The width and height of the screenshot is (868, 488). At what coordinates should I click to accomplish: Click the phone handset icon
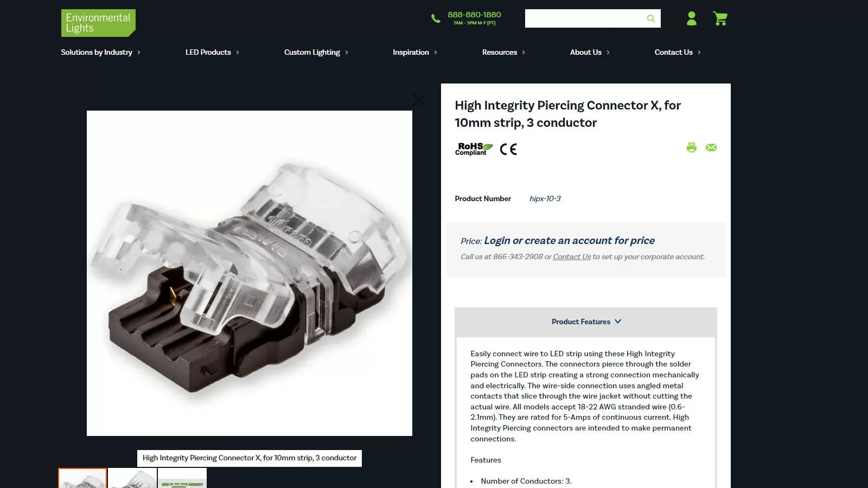pyautogui.click(x=436, y=18)
